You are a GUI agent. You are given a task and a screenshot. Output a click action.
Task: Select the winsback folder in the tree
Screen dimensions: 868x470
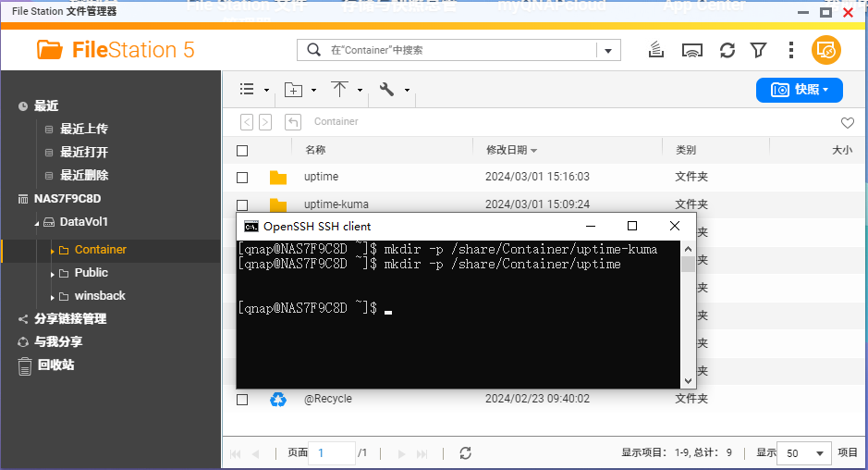(x=100, y=296)
